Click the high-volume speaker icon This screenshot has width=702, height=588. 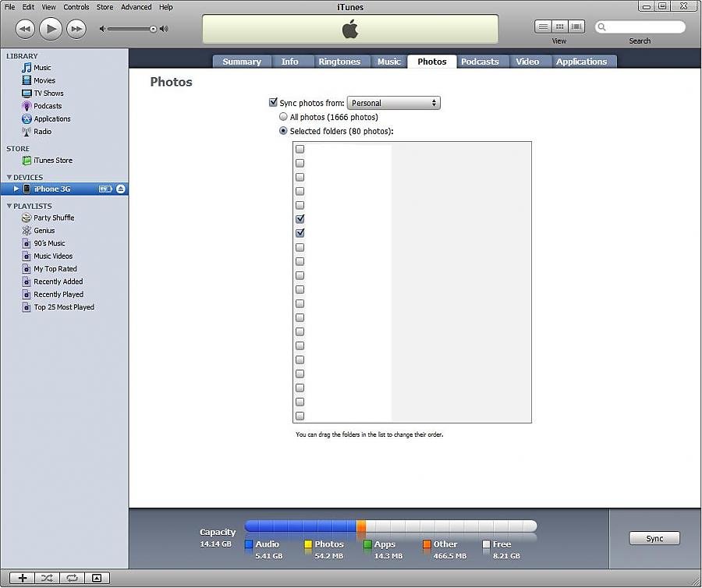164,29
